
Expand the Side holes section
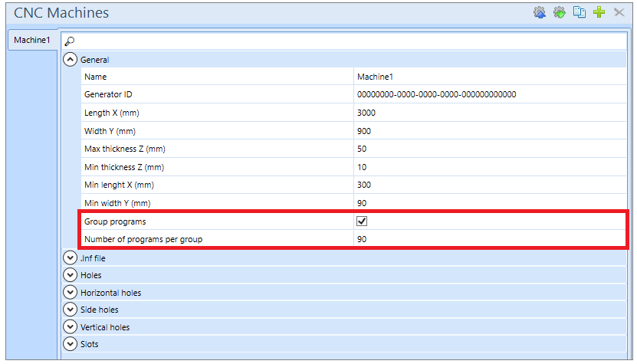tap(71, 310)
